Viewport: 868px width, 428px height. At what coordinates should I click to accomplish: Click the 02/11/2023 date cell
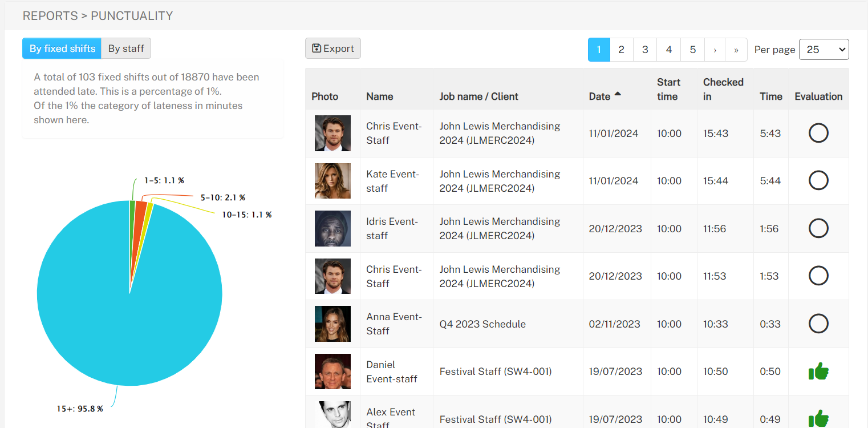click(x=615, y=324)
